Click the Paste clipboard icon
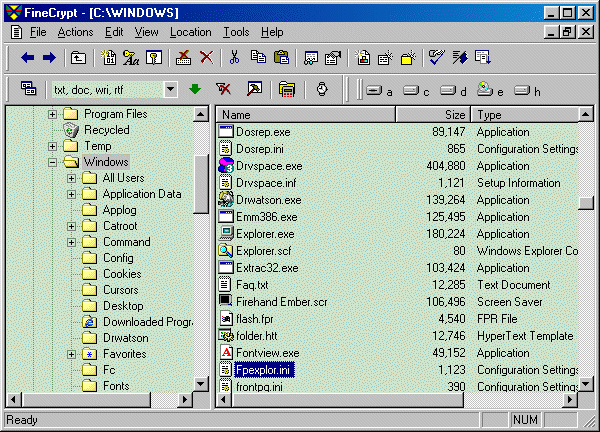 tap(282, 58)
